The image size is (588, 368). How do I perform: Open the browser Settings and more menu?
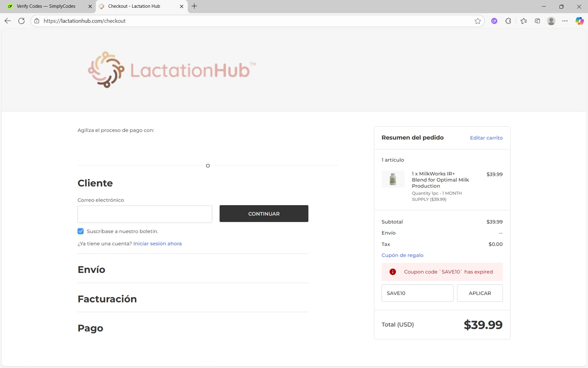565,21
